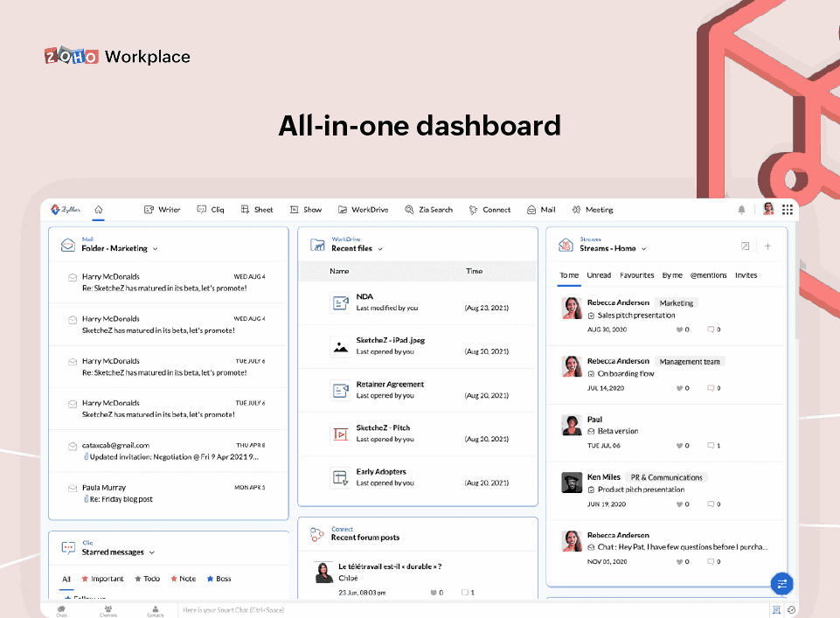The width and height of the screenshot is (840, 618).
Task: Open WorkDrive app in top bar
Action: 364,210
